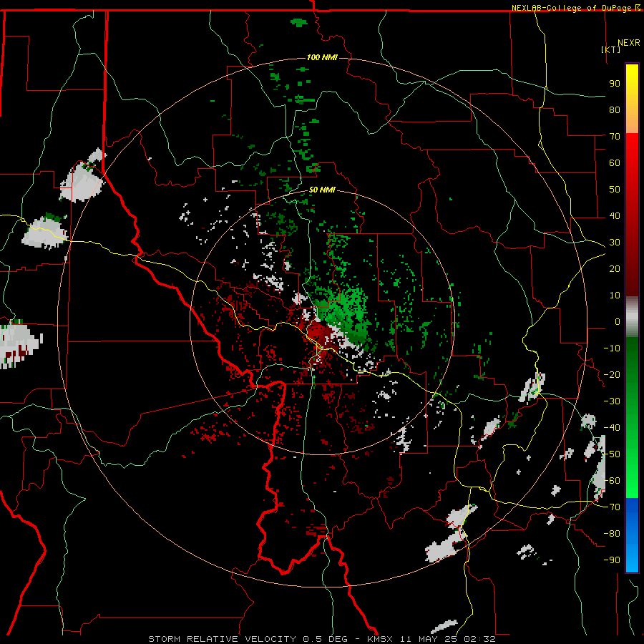Select the 60 value on velocity scale
Viewport: 644px width, 644px height.
tap(615, 163)
